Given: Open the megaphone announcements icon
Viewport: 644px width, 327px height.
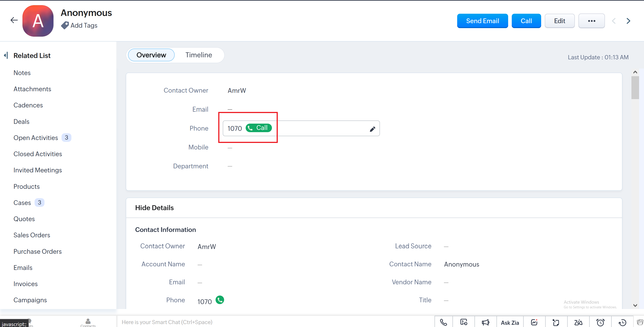Looking at the screenshot, I should (x=485, y=322).
